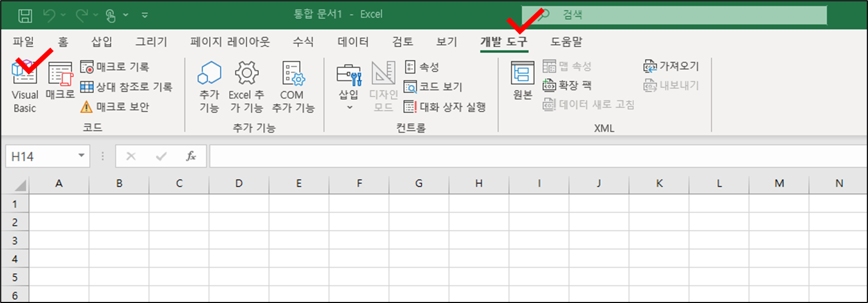This screenshot has height=303, width=868.
Task: Switch to 페이지 레이아웃 tab
Action: pos(230,42)
